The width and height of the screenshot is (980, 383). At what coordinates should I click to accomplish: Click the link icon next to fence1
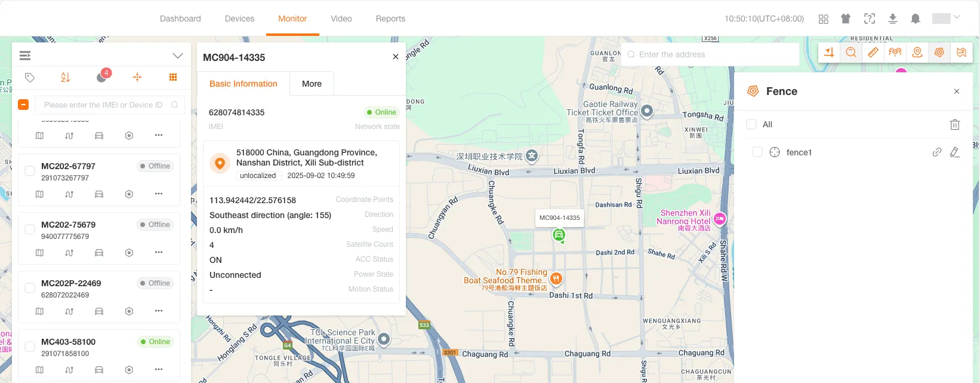[937, 152]
